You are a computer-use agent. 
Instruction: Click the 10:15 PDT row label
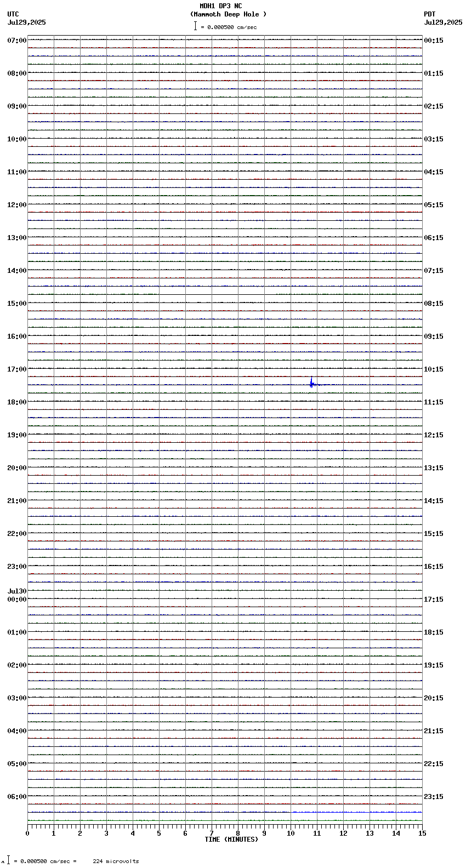434,369
